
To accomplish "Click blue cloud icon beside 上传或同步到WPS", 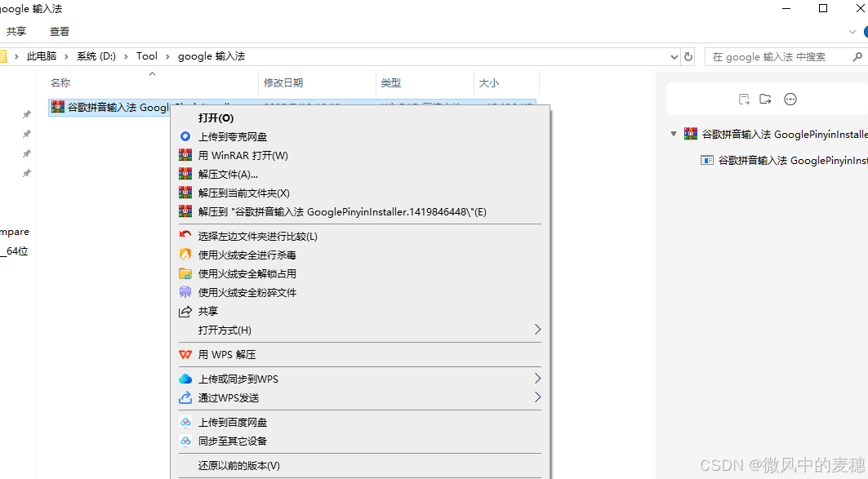I will tap(185, 379).
